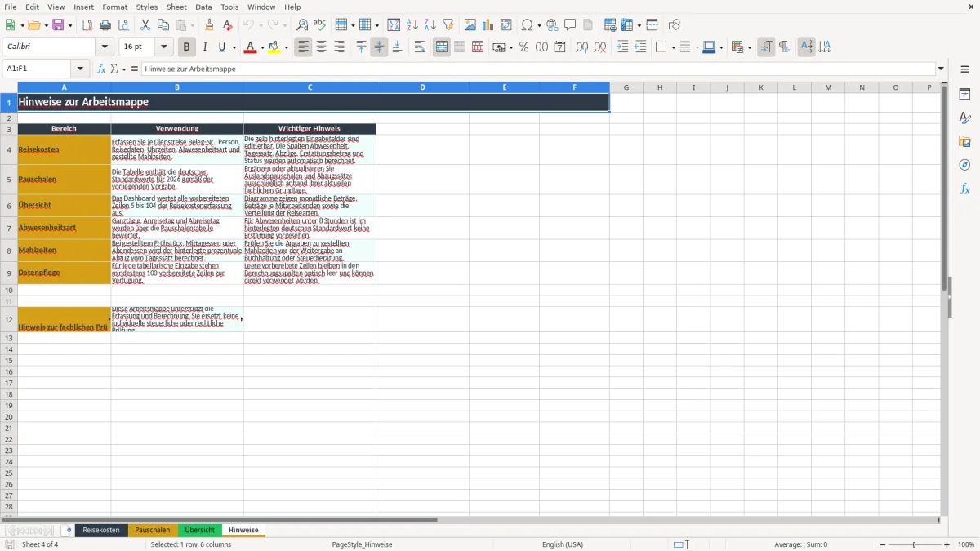Click the Save document icon
This screenshot has height=551, width=980.
(58, 25)
